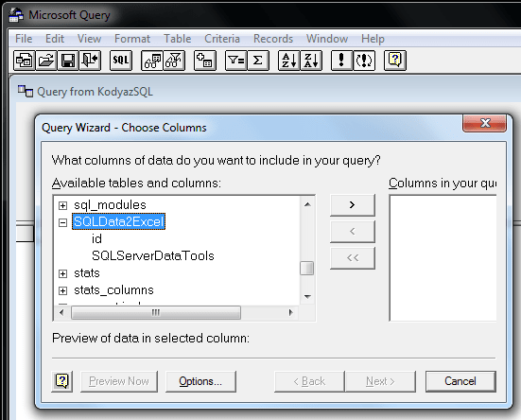The height and width of the screenshot is (420, 521).
Task: Click horizontal scrollbar right arrow
Action: click(x=290, y=313)
